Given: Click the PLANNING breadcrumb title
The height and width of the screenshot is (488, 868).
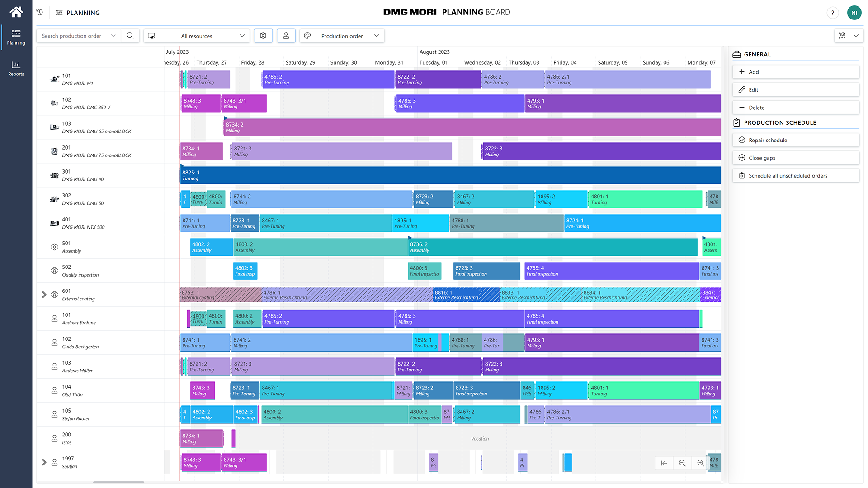Looking at the screenshot, I should (83, 13).
